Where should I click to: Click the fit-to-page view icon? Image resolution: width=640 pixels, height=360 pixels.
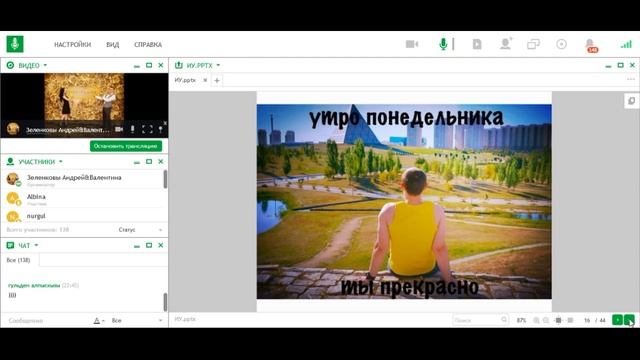tap(558, 320)
